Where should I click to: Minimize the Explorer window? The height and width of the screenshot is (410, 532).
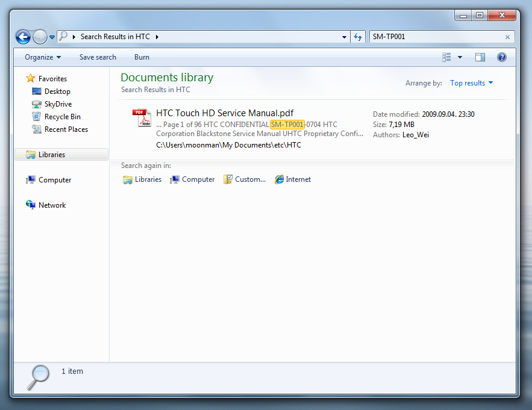pyautogui.click(x=463, y=15)
